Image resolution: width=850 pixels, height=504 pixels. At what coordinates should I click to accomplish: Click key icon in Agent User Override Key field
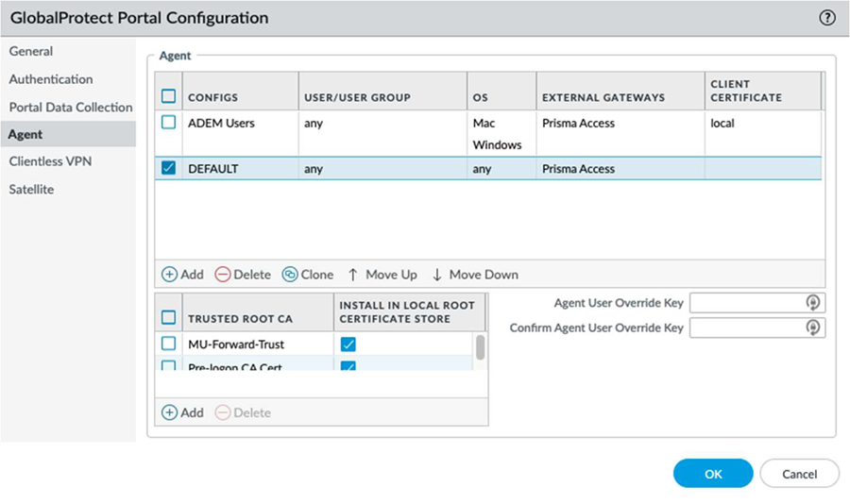811,303
